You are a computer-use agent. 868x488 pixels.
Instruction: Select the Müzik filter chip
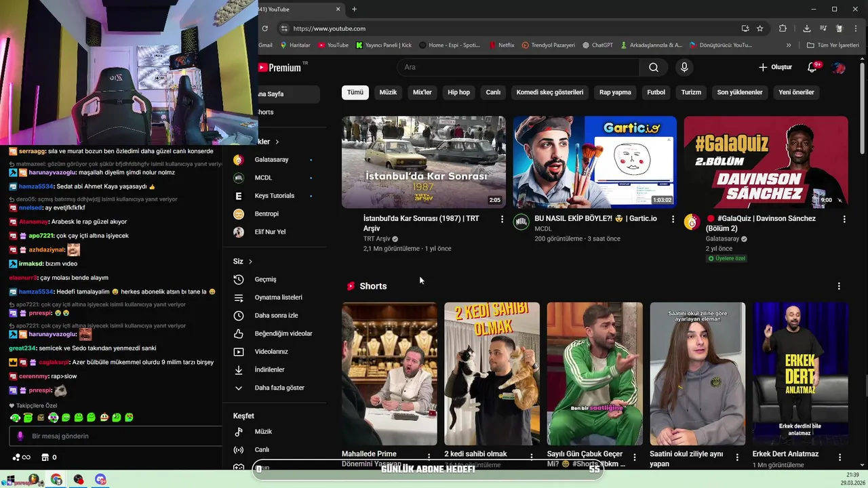388,92
